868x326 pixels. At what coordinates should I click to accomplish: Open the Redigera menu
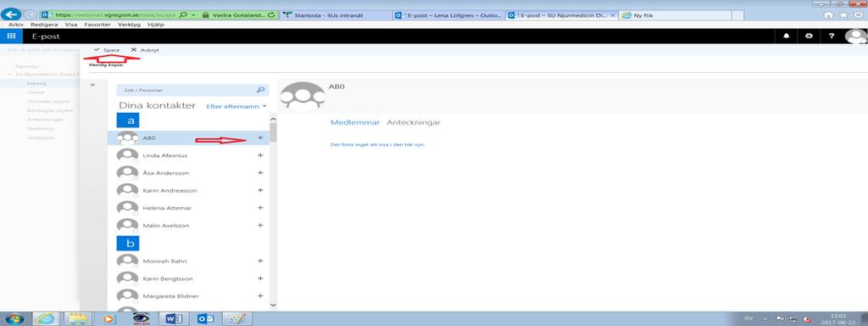pos(44,25)
